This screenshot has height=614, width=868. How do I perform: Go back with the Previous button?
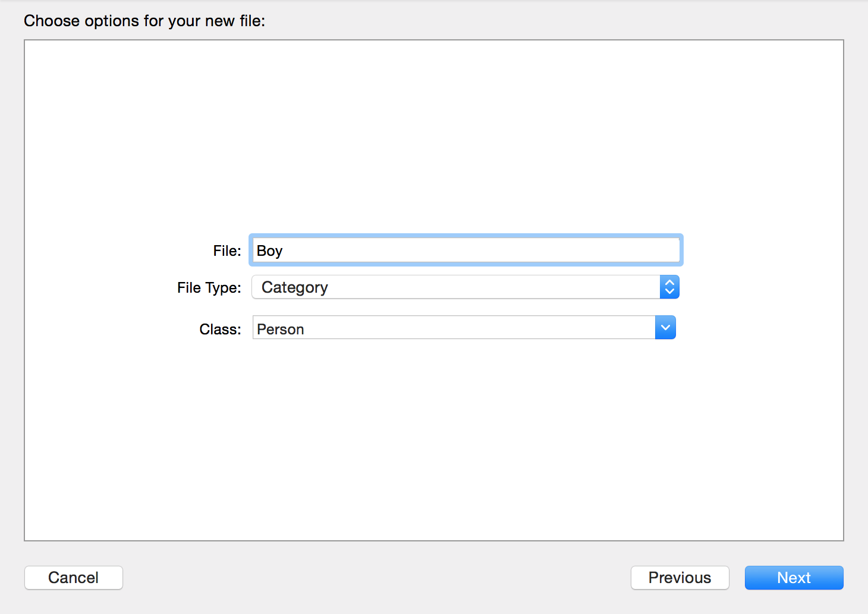680,578
